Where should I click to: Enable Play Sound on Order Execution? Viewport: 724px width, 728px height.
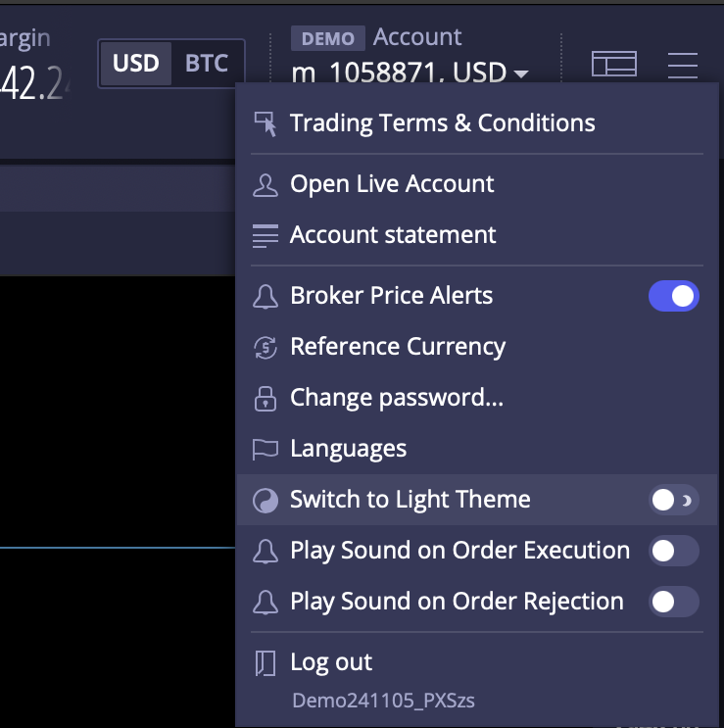[673, 551]
